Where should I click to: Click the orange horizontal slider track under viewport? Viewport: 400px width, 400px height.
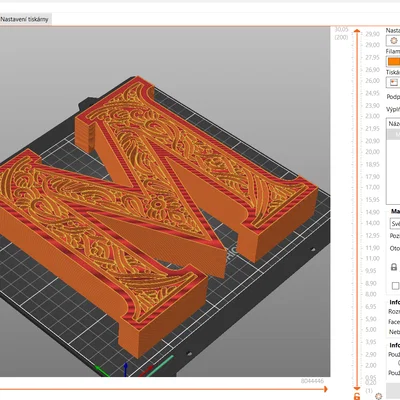coord(162,389)
